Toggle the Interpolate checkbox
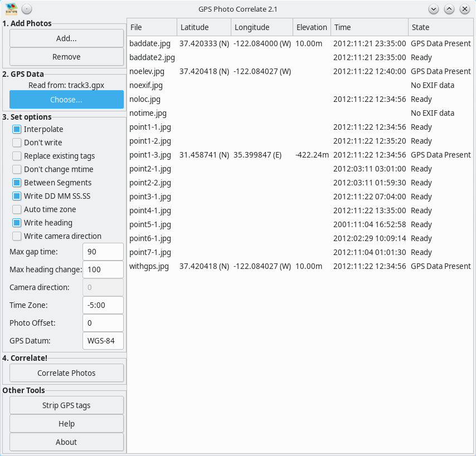 pos(17,129)
